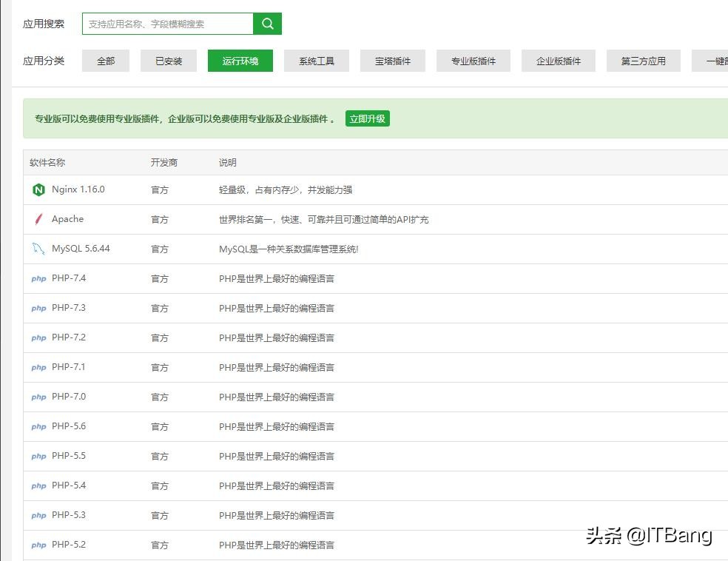
Task: Switch to the 全部 category tab
Action: coord(105,61)
